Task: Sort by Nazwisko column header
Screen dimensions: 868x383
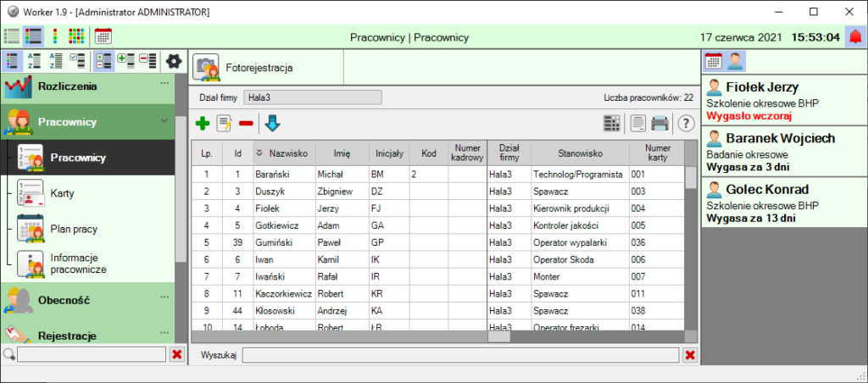Action: (285, 153)
